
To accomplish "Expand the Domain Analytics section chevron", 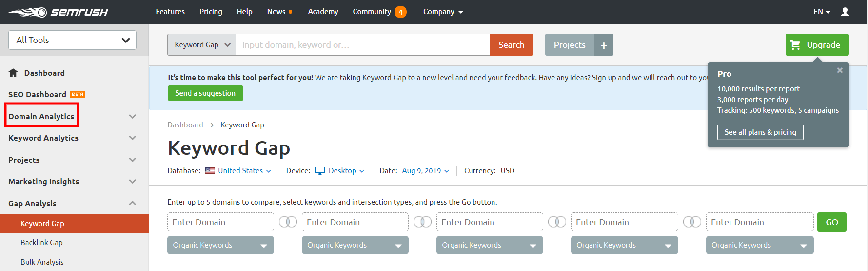I will pyautogui.click(x=132, y=116).
